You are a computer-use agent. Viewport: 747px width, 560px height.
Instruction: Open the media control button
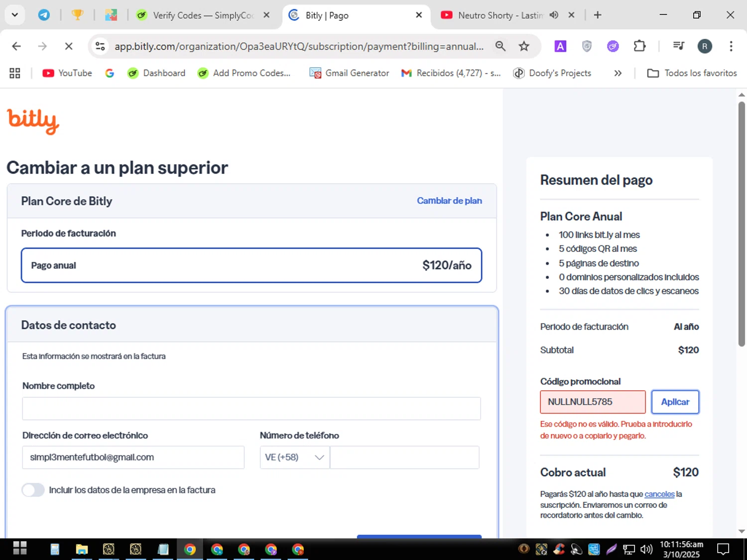pyautogui.click(x=678, y=46)
